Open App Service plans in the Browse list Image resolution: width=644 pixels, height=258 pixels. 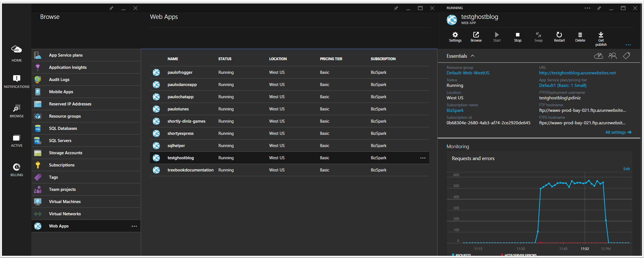(86, 55)
